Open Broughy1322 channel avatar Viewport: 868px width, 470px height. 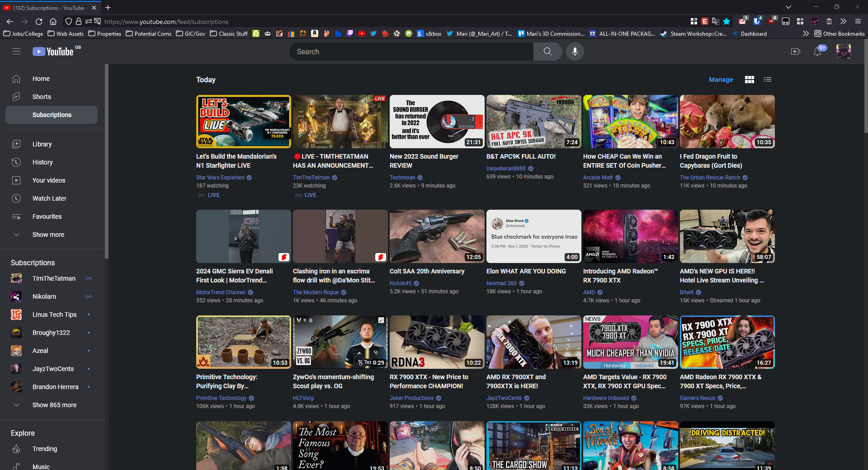tap(16, 333)
